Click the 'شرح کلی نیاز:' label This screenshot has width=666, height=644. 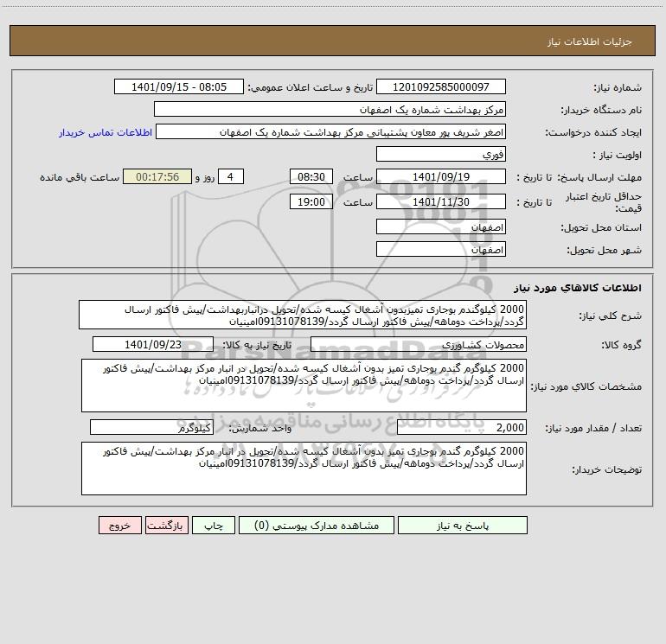tap(611, 316)
